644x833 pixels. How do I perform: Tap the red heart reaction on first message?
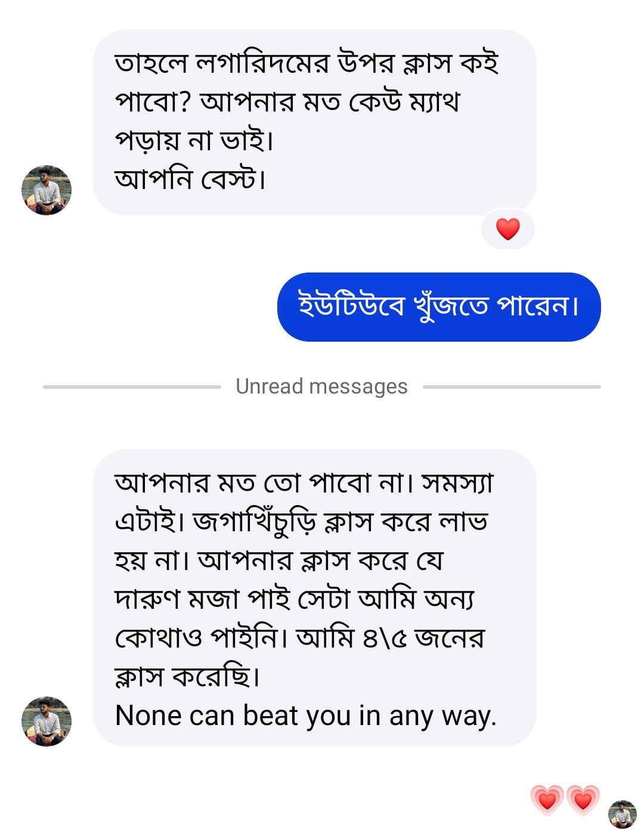pos(508,229)
